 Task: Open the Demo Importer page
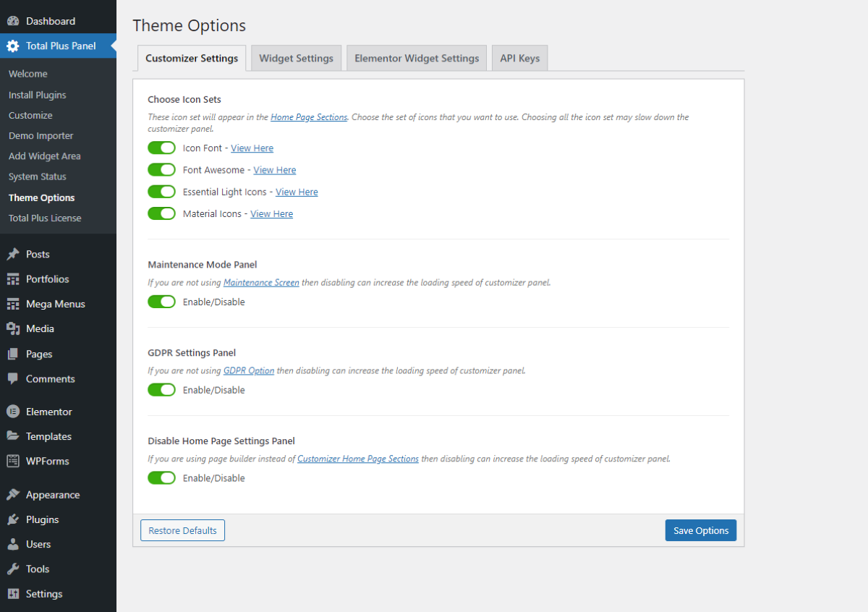click(x=41, y=135)
